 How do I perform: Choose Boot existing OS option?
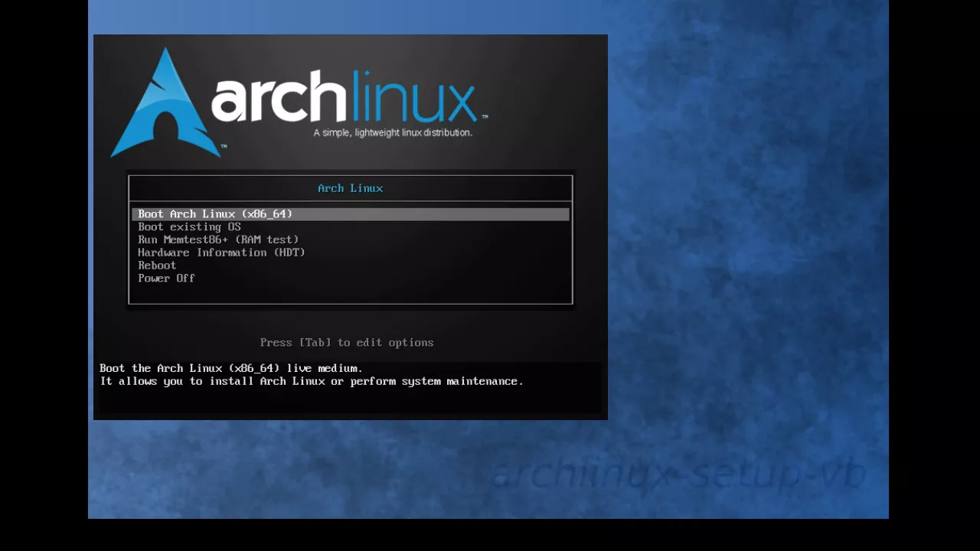(x=189, y=227)
